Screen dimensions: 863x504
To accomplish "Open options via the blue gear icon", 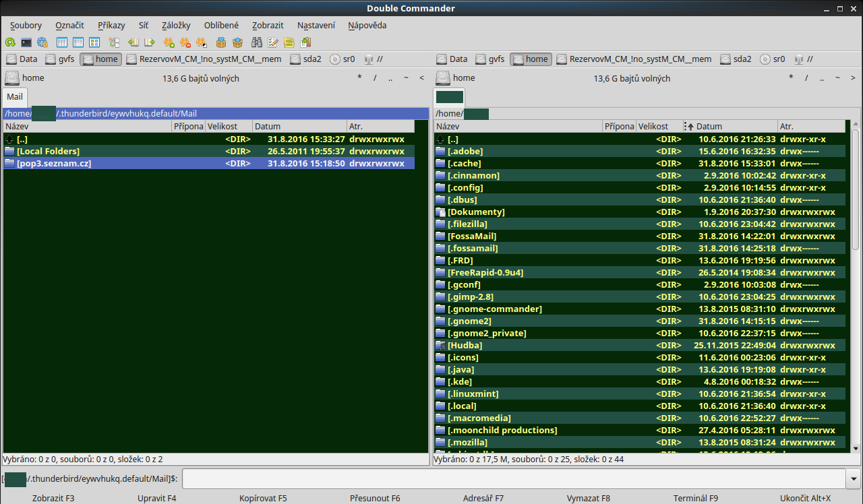I will click(42, 42).
